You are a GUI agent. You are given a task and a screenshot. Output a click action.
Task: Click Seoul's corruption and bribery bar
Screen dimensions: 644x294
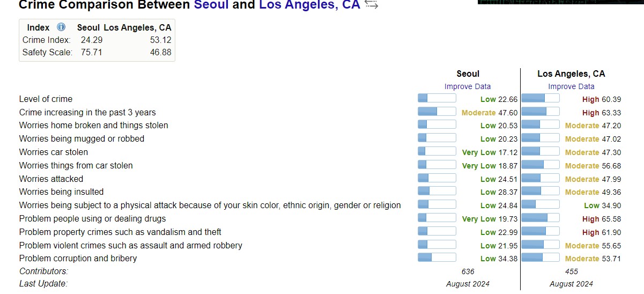pos(436,258)
